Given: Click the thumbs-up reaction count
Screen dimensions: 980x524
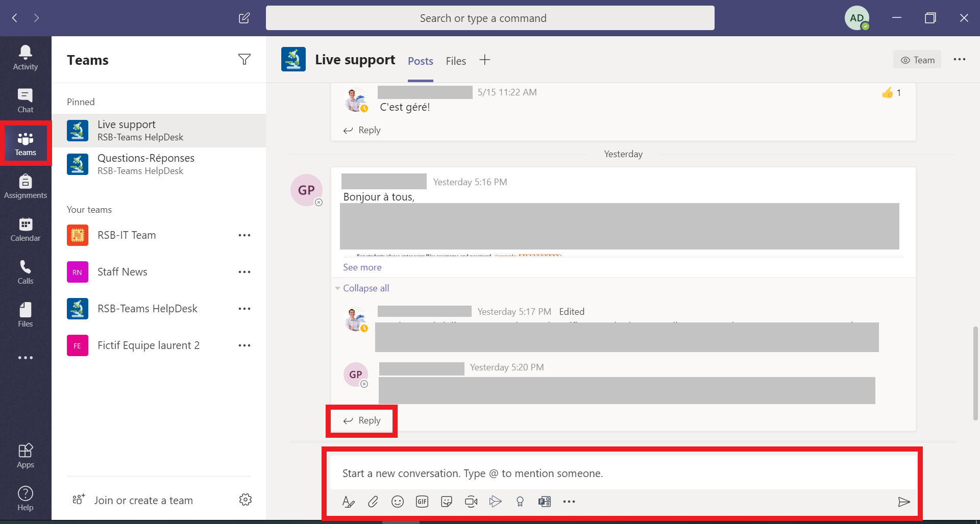Looking at the screenshot, I should pyautogui.click(x=892, y=93).
